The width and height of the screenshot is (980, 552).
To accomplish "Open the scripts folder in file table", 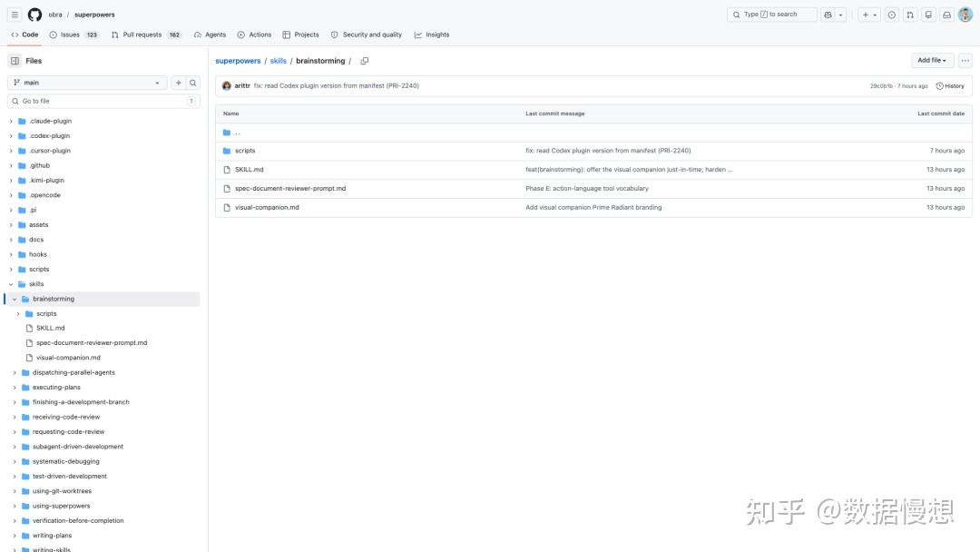I will click(245, 151).
